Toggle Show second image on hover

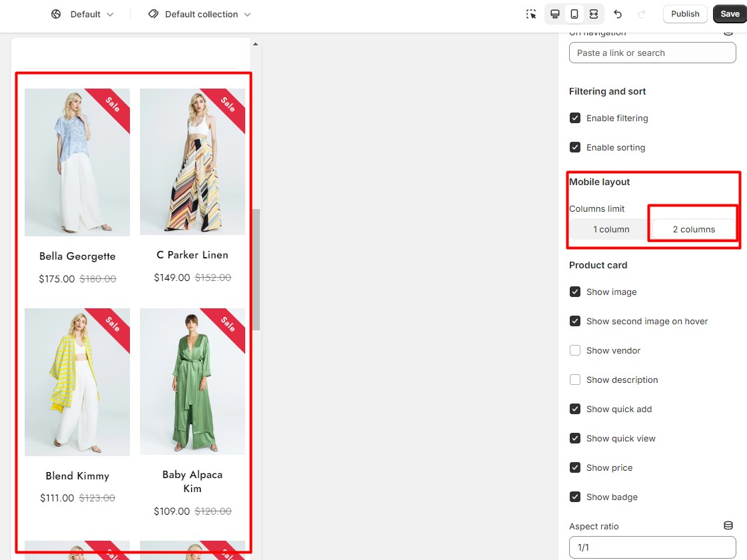(x=575, y=321)
